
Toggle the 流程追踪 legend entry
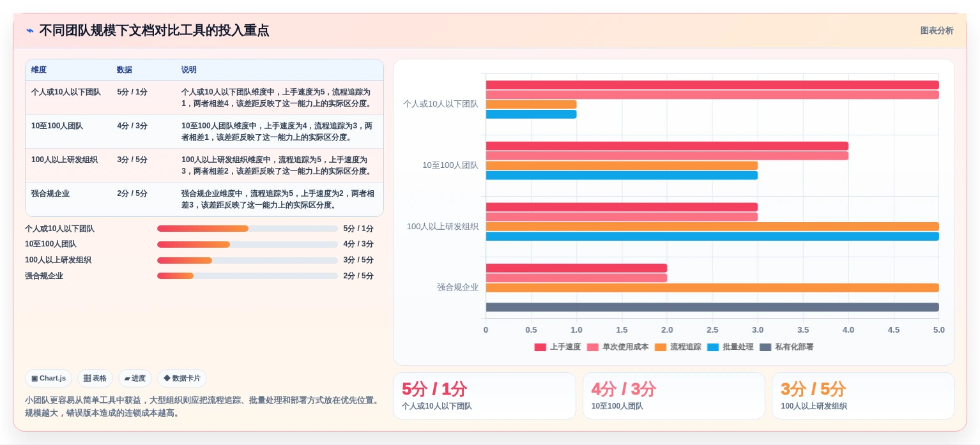(678, 347)
